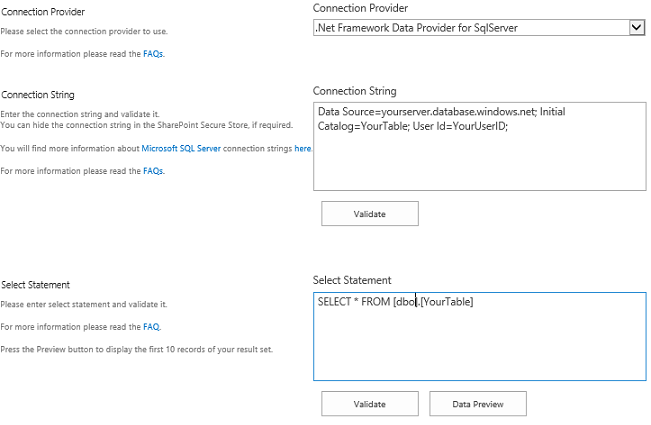651x425 pixels.
Task: Click the Connection String label above the text box
Action: (x=354, y=91)
